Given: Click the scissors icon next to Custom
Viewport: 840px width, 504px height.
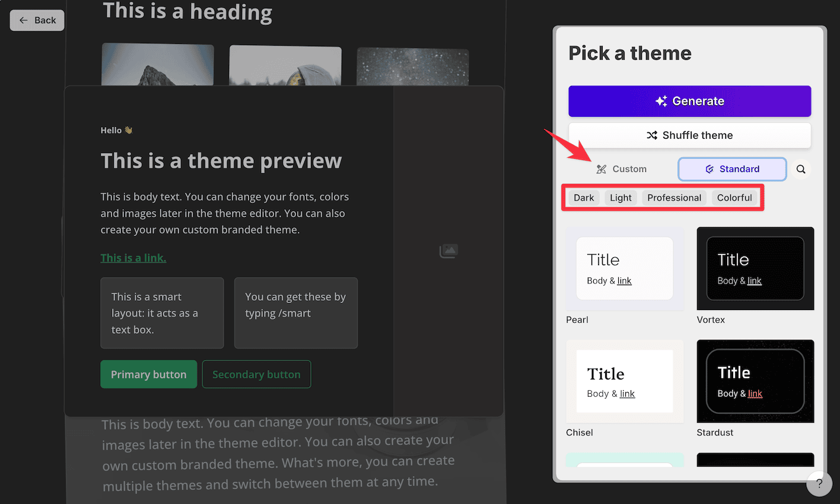Looking at the screenshot, I should pyautogui.click(x=601, y=169).
